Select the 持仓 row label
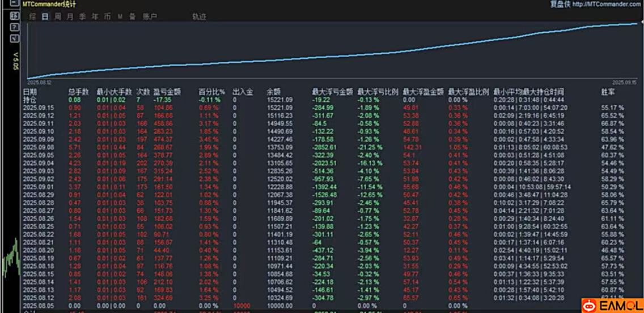The height and width of the screenshot is (313, 644). [30, 100]
